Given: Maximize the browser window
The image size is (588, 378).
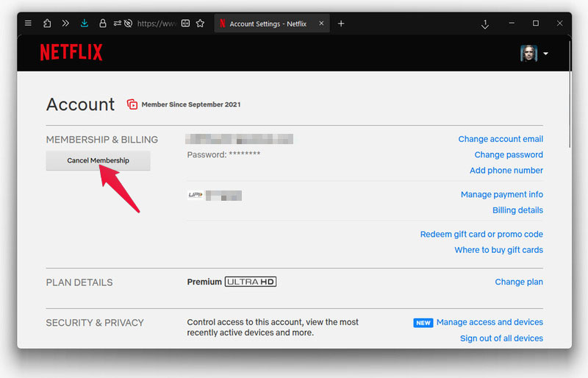Looking at the screenshot, I should click(x=536, y=24).
